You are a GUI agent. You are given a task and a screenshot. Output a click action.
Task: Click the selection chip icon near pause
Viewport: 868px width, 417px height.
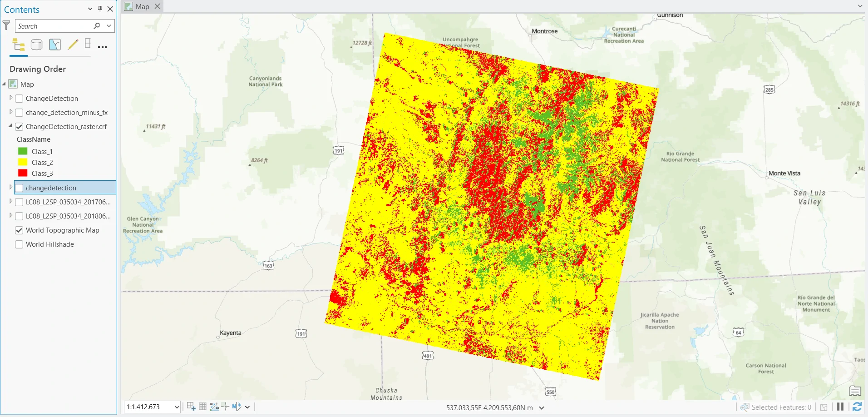824,407
